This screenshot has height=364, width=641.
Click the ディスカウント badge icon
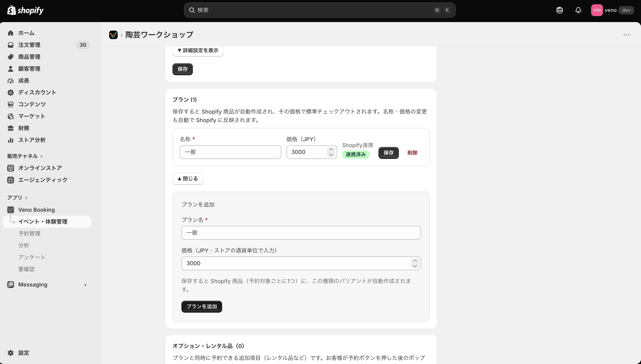(10, 93)
